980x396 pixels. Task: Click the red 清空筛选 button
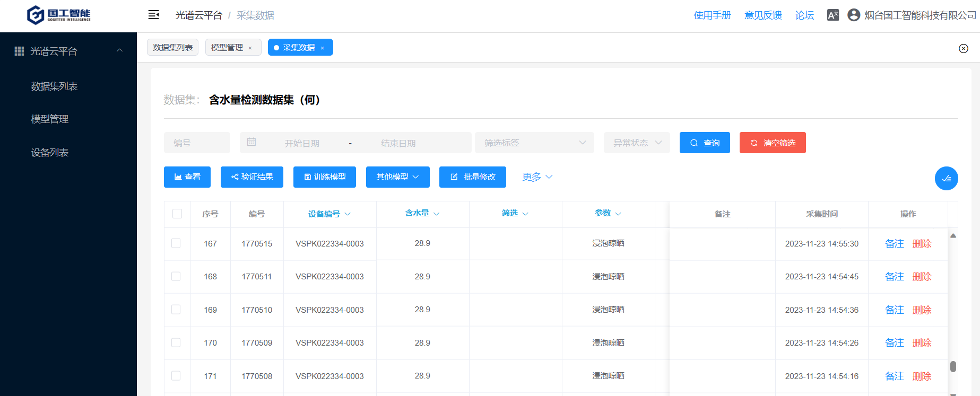coord(772,143)
